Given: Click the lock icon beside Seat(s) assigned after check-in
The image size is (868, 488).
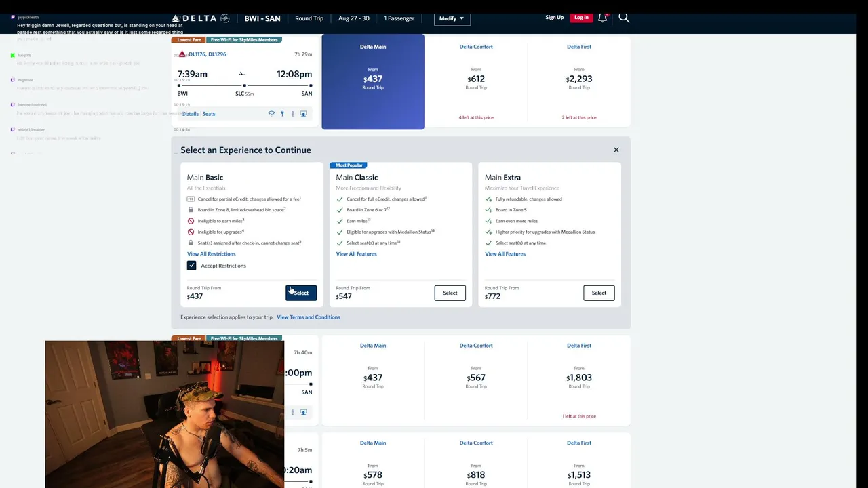Looking at the screenshot, I should point(191,243).
